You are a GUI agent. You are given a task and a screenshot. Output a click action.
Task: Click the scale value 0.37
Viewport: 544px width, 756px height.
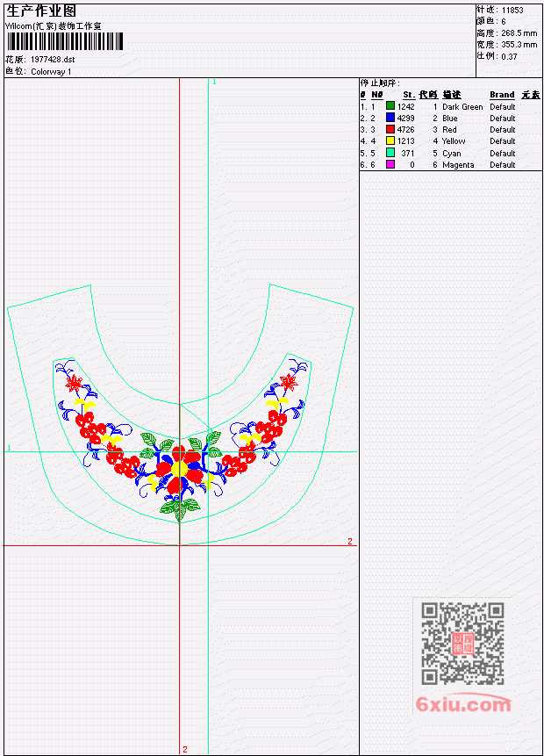(509, 56)
